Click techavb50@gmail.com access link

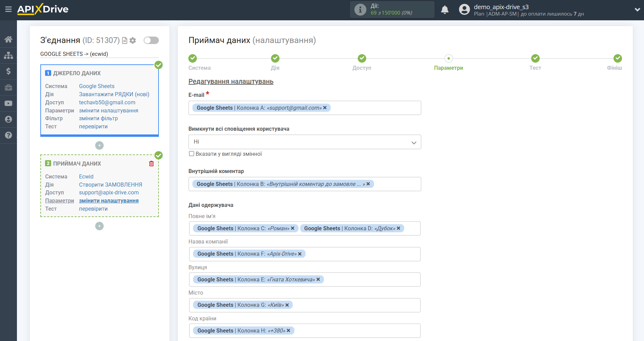pos(107,102)
